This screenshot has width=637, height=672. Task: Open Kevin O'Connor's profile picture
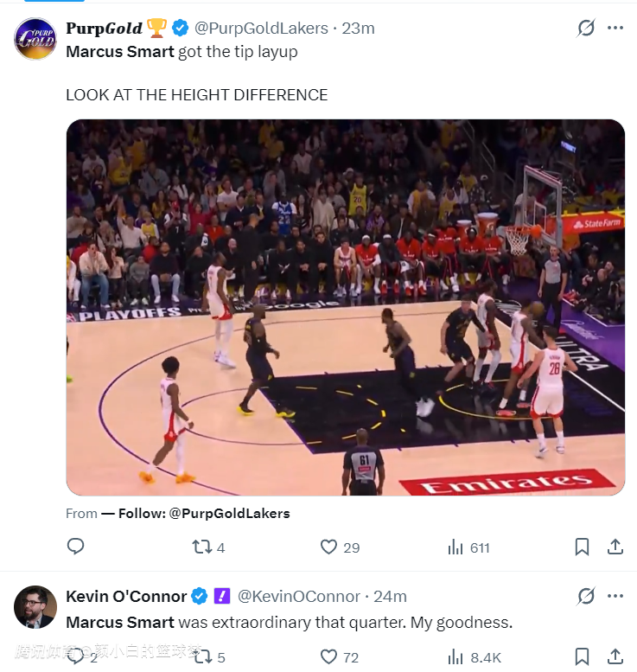35,606
